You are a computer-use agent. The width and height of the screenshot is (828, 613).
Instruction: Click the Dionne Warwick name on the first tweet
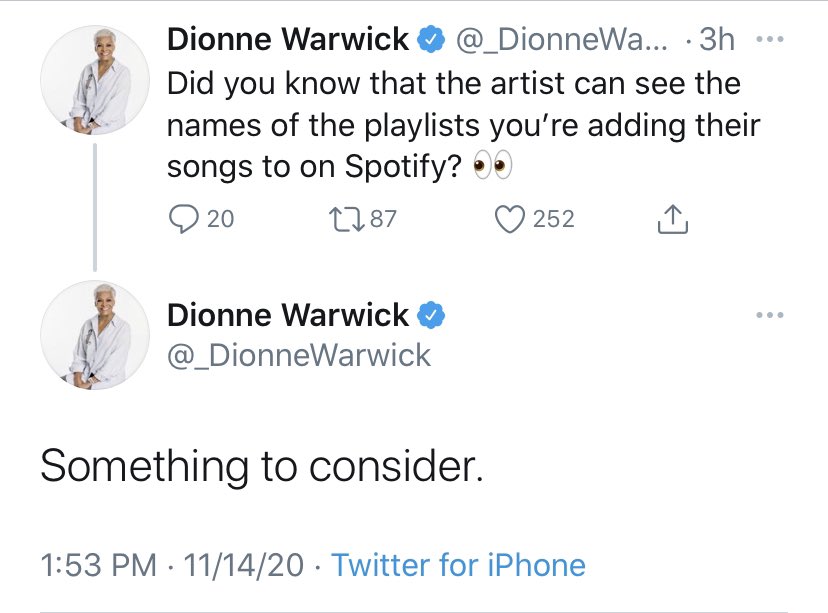point(288,41)
